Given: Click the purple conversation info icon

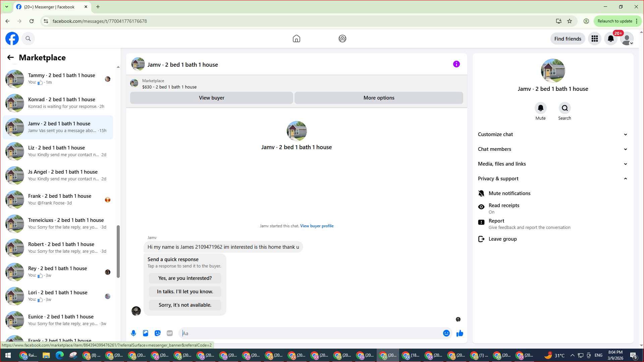Looking at the screenshot, I should pyautogui.click(x=456, y=64).
